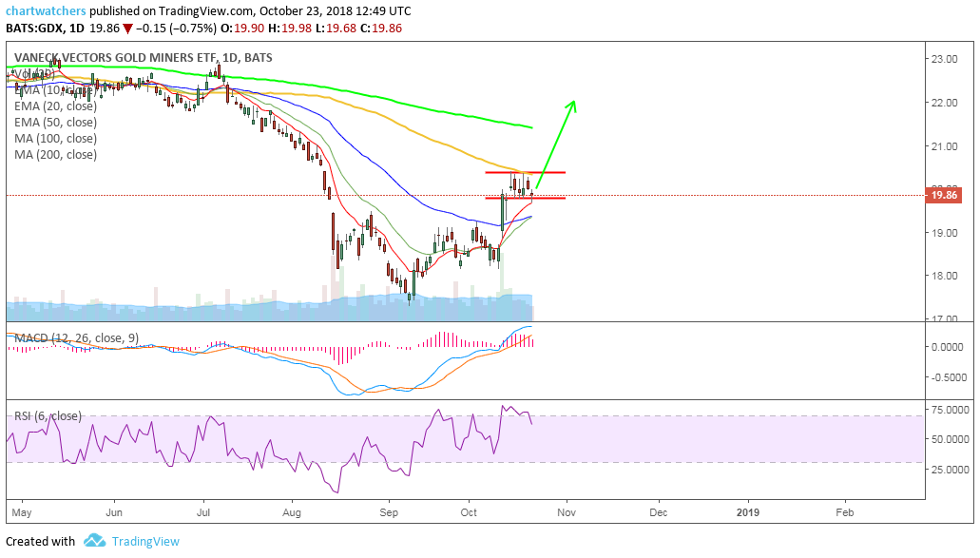Click the TradingView cloud logo icon
Image resolution: width=980 pixels, height=558 pixels.
tap(94, 541)
